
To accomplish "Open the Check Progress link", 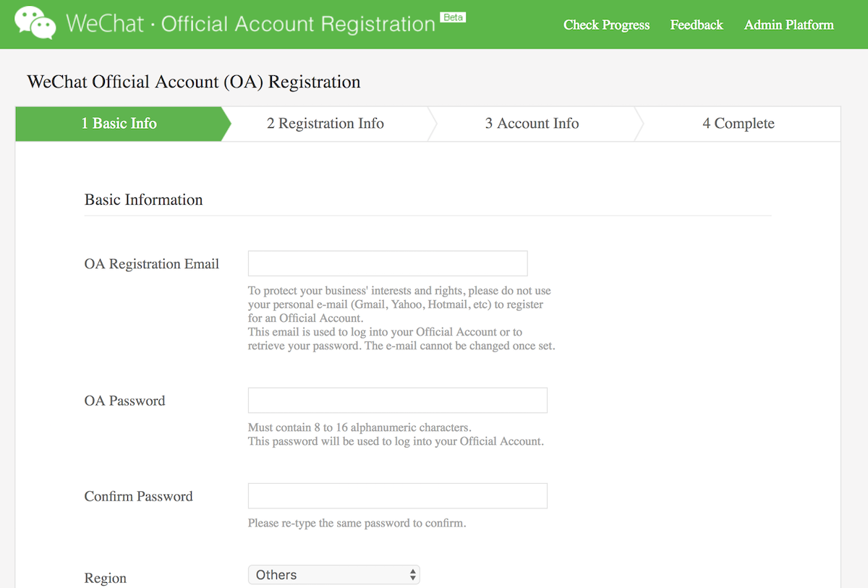I will coord(606,25).
